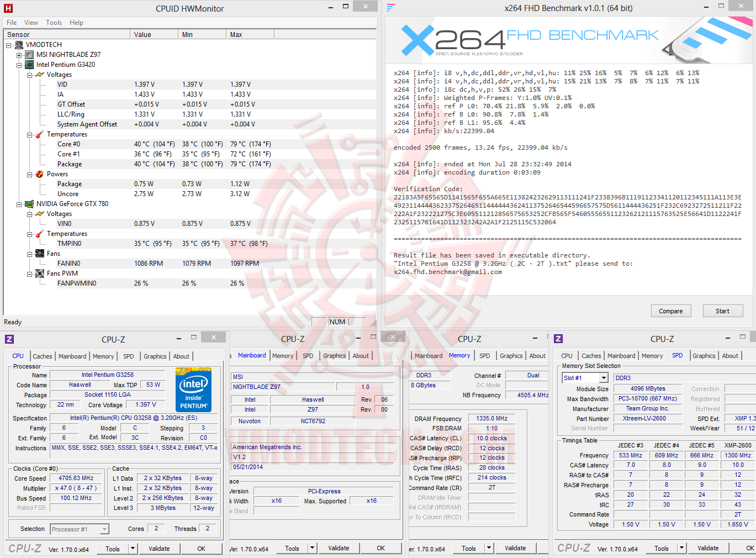The image size is (756, 558).
Task: Collapse the Fans PWM group
Action: tap(30, 273)
